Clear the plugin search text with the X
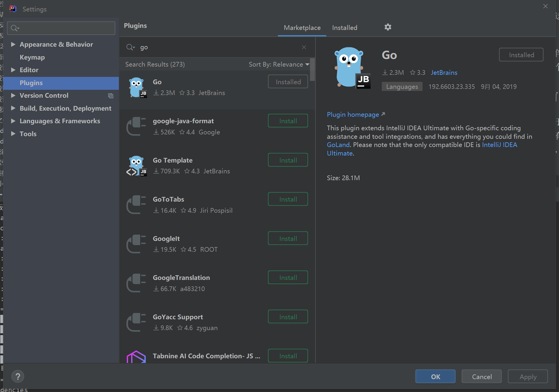This screenshot has width=559, height=392. click(304, 47)
